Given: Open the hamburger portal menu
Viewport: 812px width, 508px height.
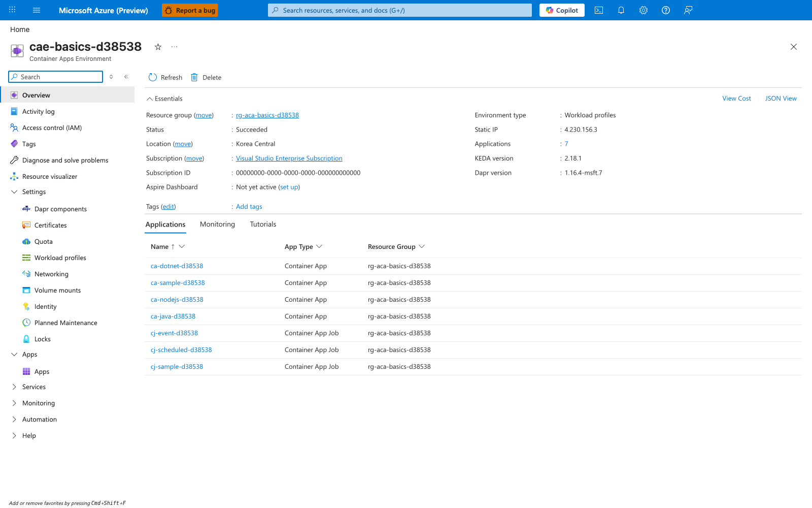Looking at the screenshot, I should (37, 10).
